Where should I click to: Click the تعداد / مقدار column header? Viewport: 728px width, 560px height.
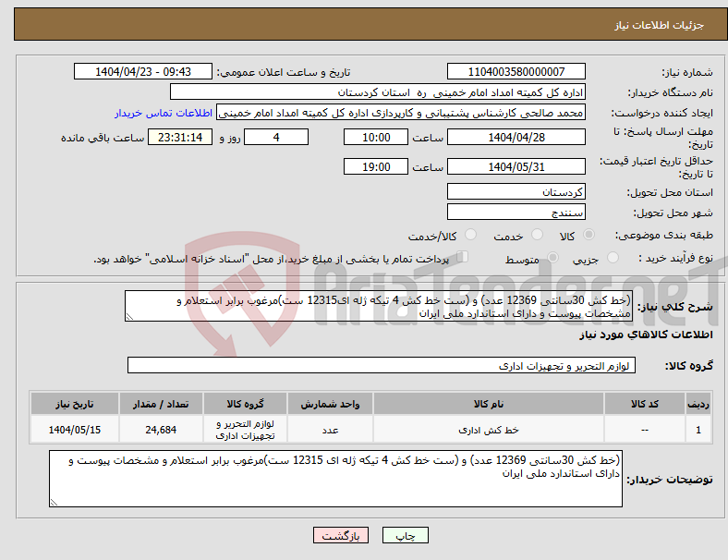(161, 404)
